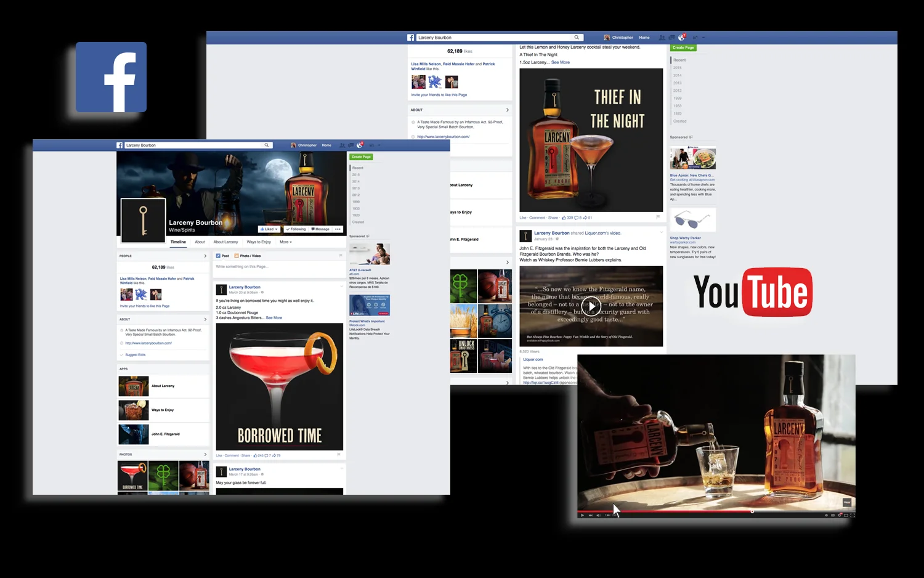The image size is (924, 578).
Task: Click the YouTube video progress bar
Action: click(x=716, y=511)
